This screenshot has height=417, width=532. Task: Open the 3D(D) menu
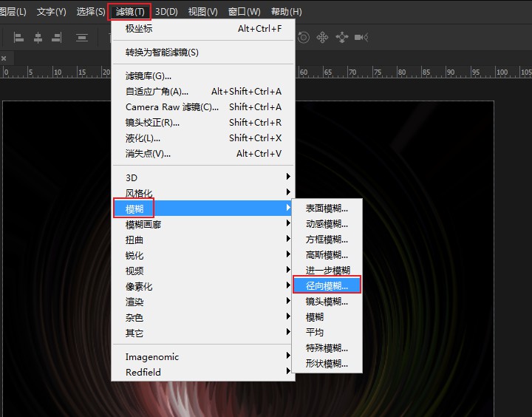click(166, 12)
